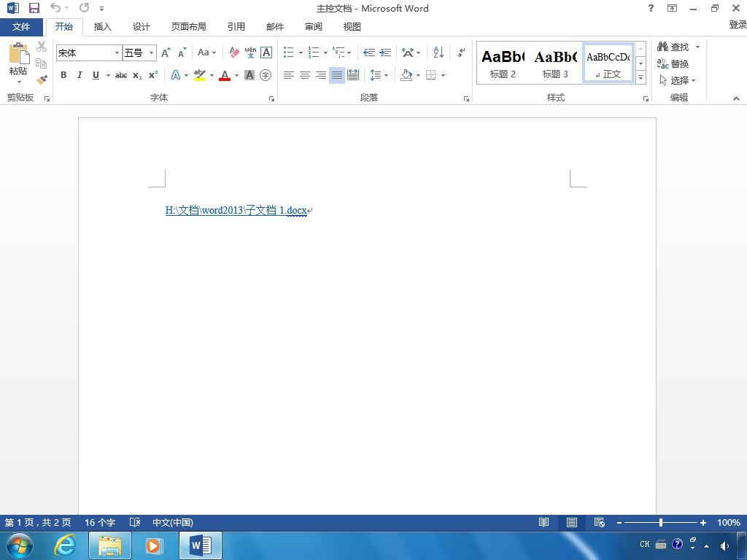Click the Redo icon in quick access toolbar
This screenshot has width=747, height=560.
point(85,7)
